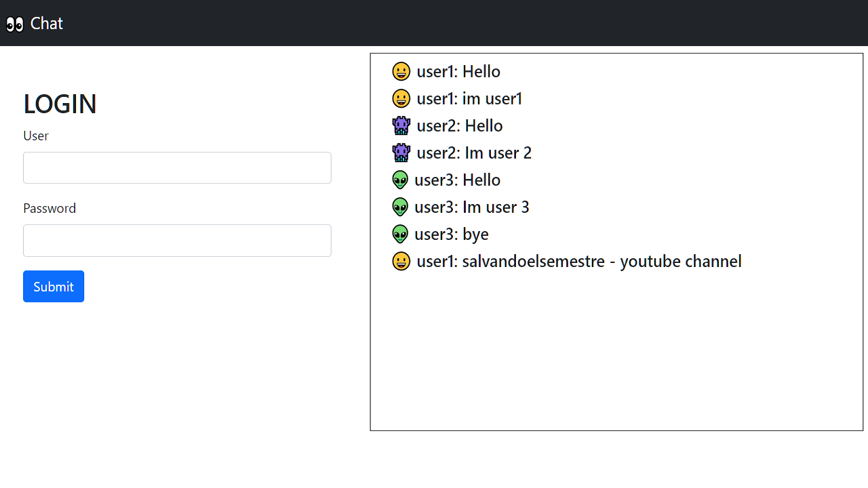Click green alien avatar beside 'user3: Hello'

point(400,180)
